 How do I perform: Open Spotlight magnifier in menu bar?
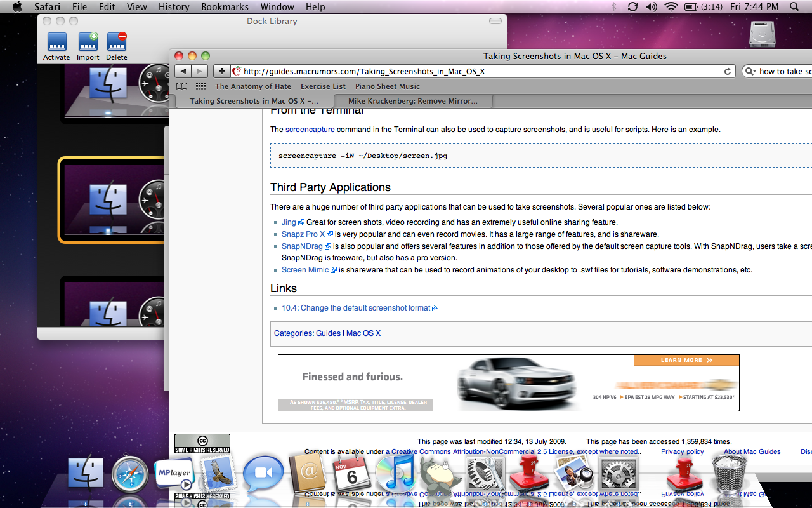(794, 7)
